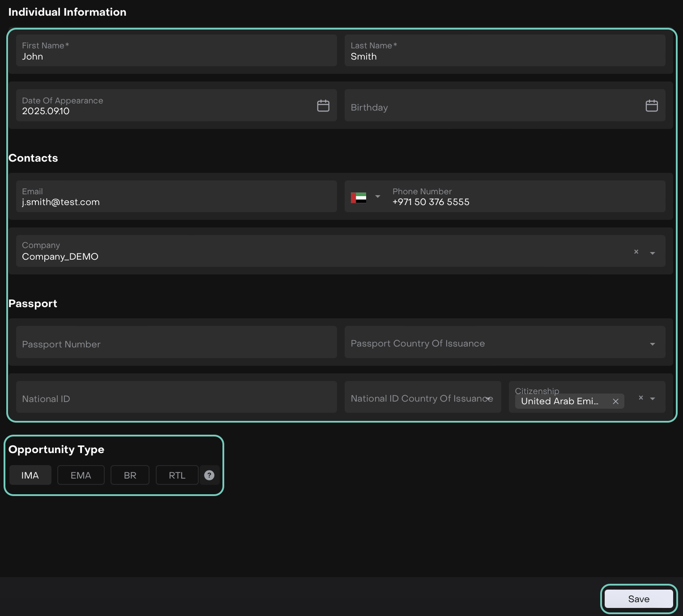Click the Opportunity Type help icon
683x616 pixels.
point(209,475)
